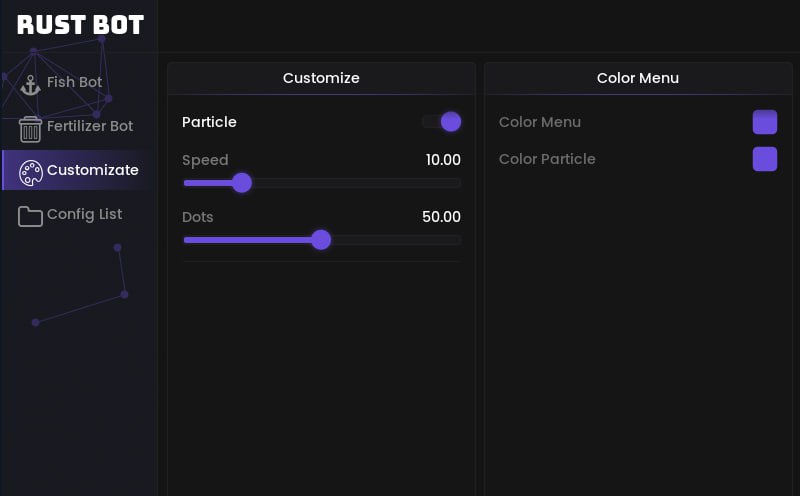Click the Dots value 50.00
Viewport: 800px width, 496px height.
[x=441, y=217]
